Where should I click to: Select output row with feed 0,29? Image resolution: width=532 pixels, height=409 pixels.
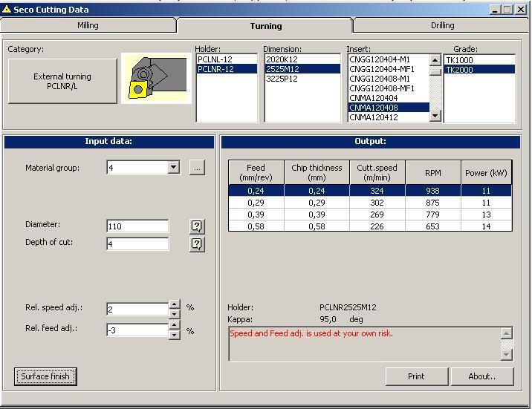370,203
